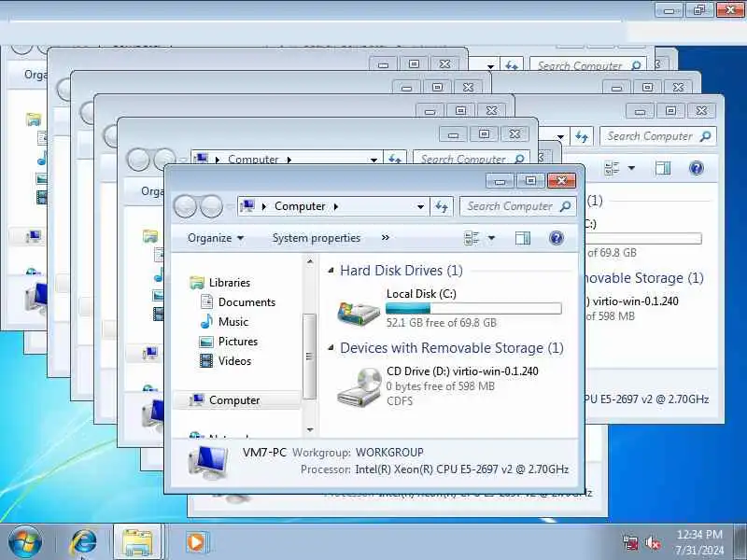This screenshot has width=747, height=560.
Task: Open Help icon in front window
Action: click(556, 238)
